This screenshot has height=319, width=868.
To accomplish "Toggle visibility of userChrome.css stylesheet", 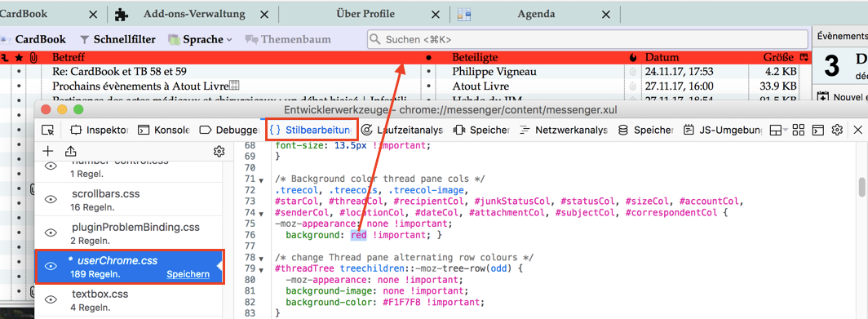I will pos(51,267).
